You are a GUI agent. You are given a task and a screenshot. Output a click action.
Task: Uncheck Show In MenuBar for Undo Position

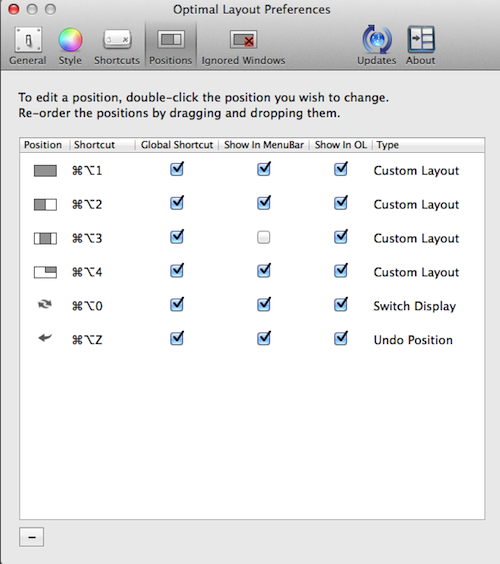click(x=264, y=338)
